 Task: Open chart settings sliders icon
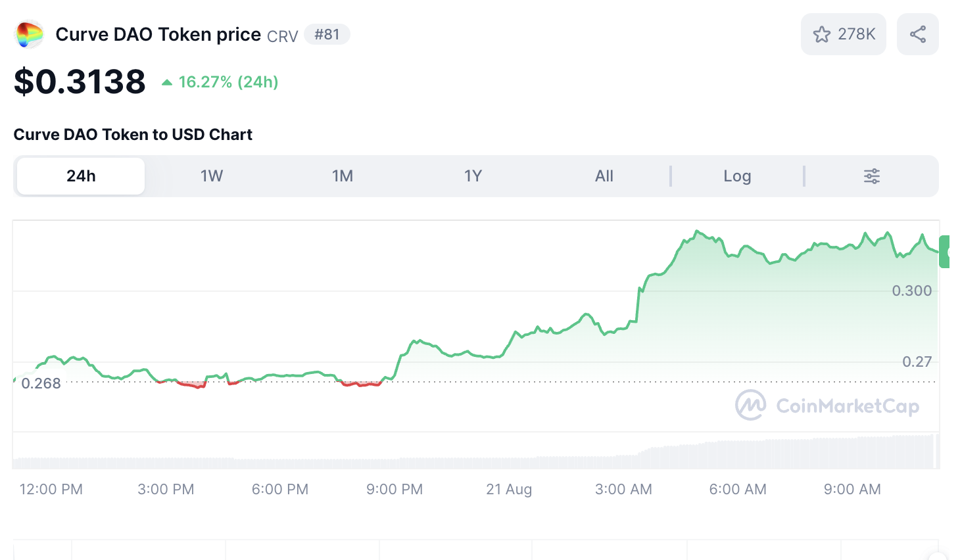[x=871, y=176]
